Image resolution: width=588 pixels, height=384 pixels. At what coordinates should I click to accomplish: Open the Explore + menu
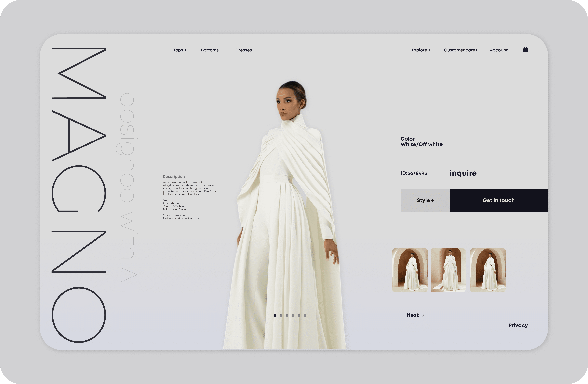tap(421, 50)
